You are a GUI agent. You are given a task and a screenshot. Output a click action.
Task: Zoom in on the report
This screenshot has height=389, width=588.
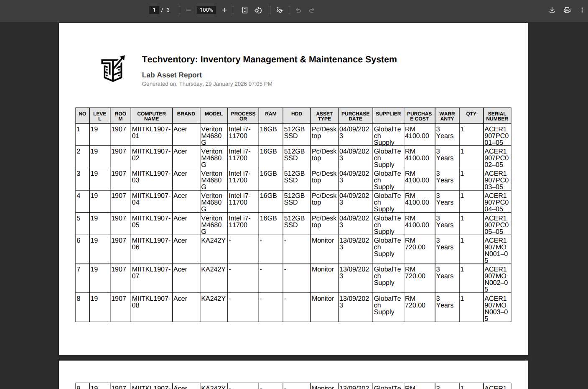[224, 10]
